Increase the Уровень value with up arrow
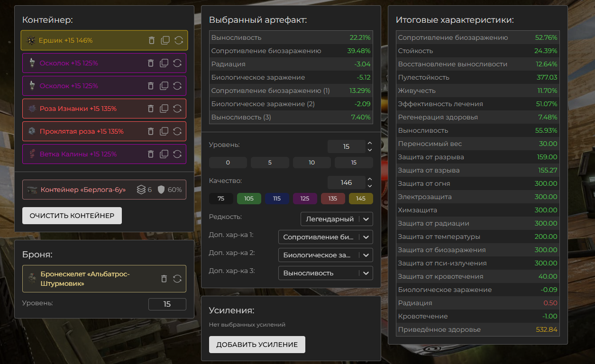This screenshot has height=364, width=595. click(370, 143)
